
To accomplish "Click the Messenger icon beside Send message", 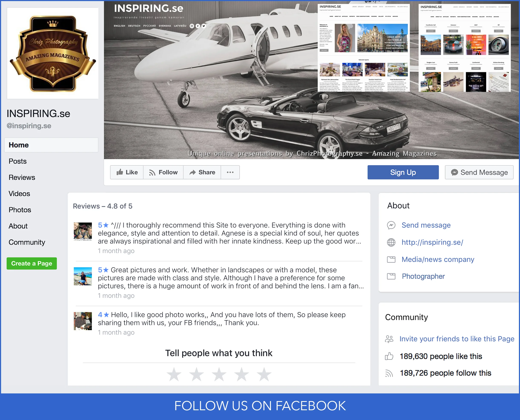I will (391, 225).
